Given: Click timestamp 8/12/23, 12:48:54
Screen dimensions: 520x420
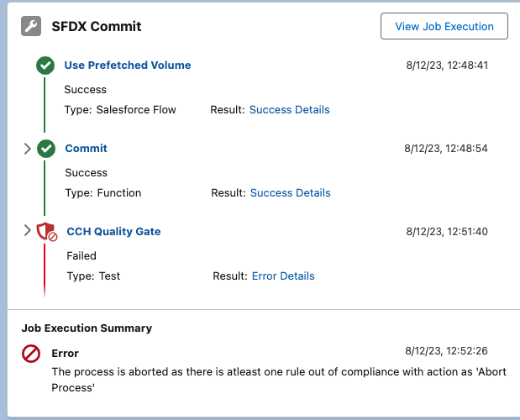Looking at the screenshot, I should click(x=446, y=149).
